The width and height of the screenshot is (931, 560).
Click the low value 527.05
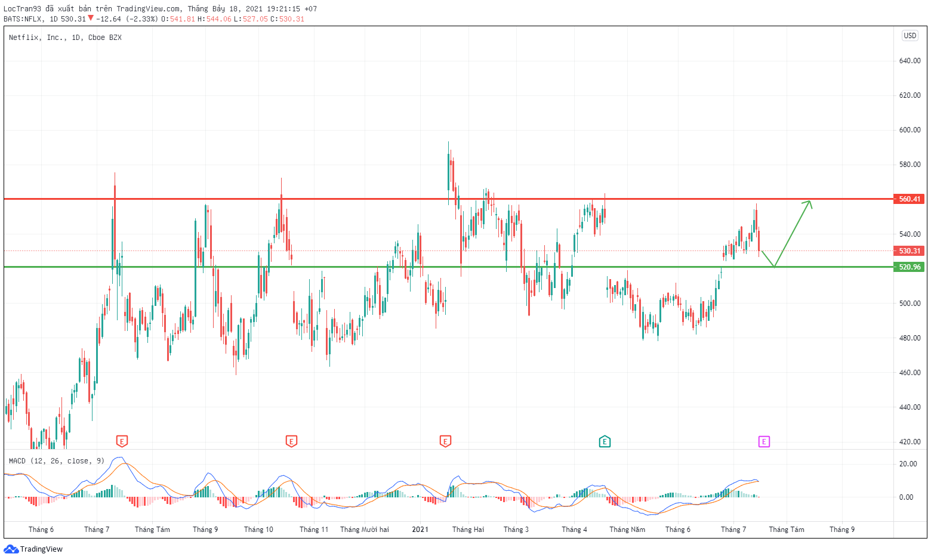255,19
